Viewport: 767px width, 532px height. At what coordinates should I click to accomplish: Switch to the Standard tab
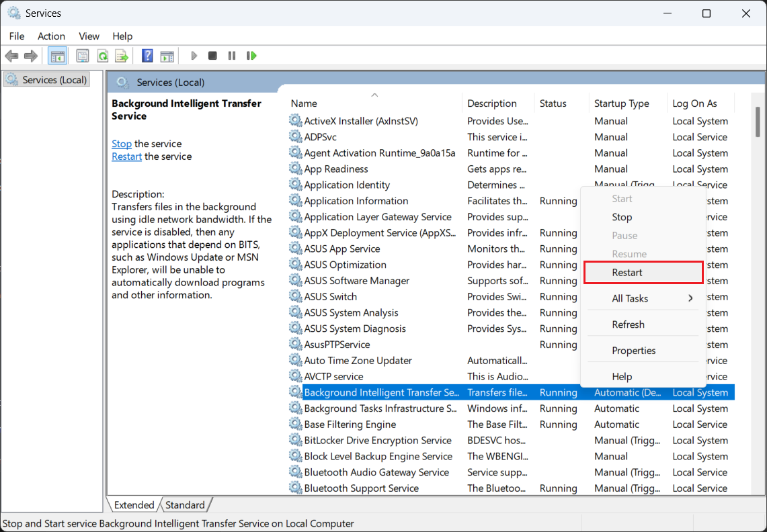pyautogui.click(x=185, y=505)
